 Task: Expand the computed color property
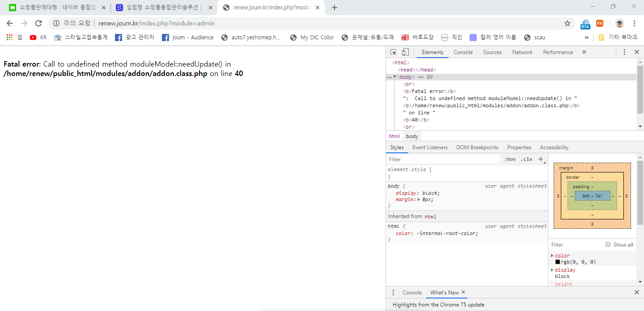click(552, 256)
